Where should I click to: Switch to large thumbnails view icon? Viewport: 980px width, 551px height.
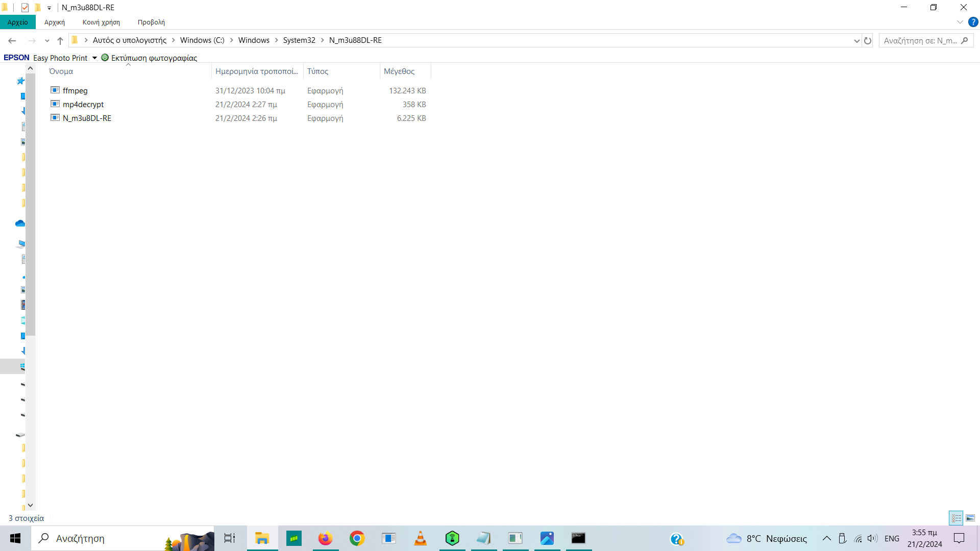pyautogui.click(x=970, y=518)
